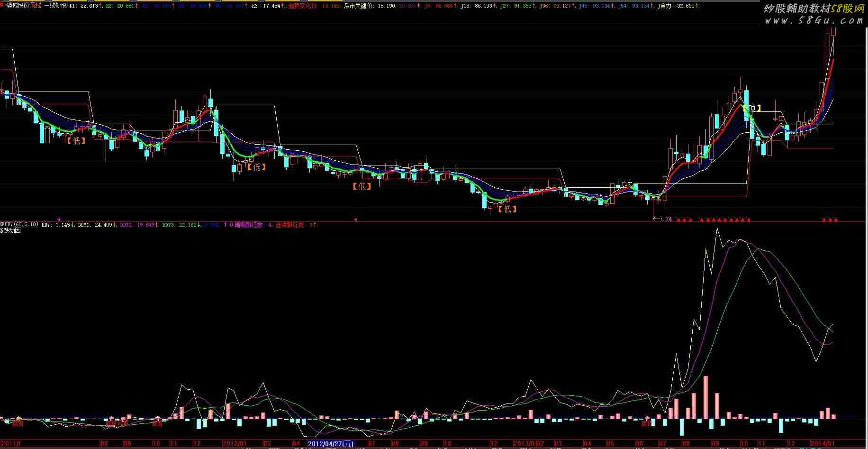Viewport: 868px width, 449px height.
Task: Select the 后市关键价 label
Action: [360, 6]
